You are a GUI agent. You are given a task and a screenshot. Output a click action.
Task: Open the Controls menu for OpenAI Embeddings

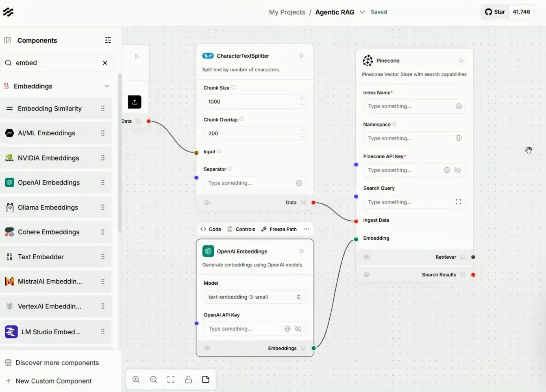tap(241, 229)
